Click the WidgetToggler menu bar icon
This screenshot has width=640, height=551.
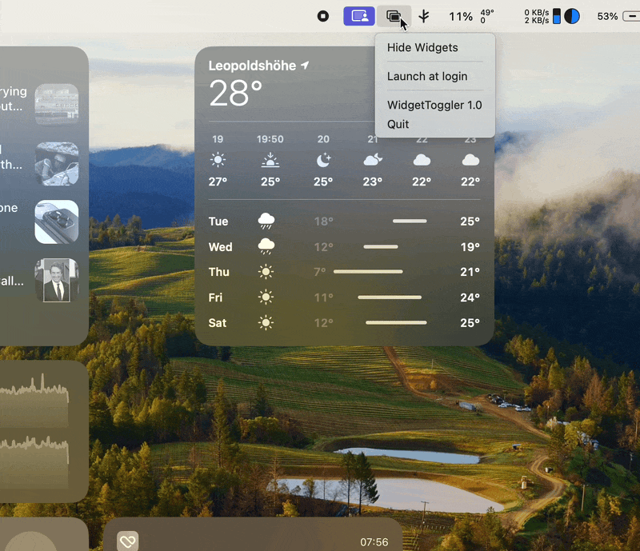[393, 16]
